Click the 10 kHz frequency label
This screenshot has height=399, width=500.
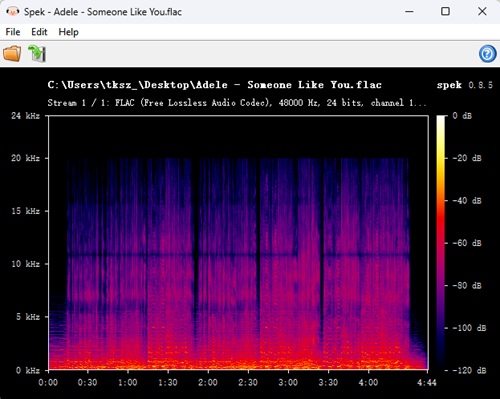tap(25, 264)
